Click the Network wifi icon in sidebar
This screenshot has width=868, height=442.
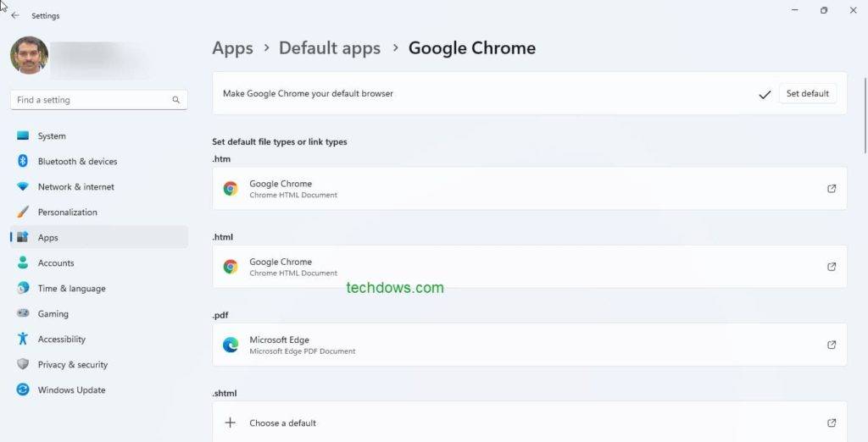click(x=23, y=186)
